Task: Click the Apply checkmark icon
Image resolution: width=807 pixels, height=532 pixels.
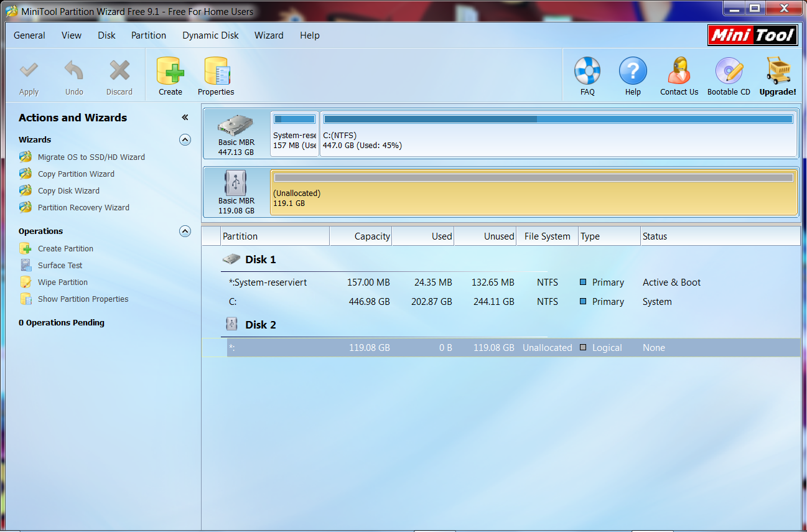Action: point(29,71)
